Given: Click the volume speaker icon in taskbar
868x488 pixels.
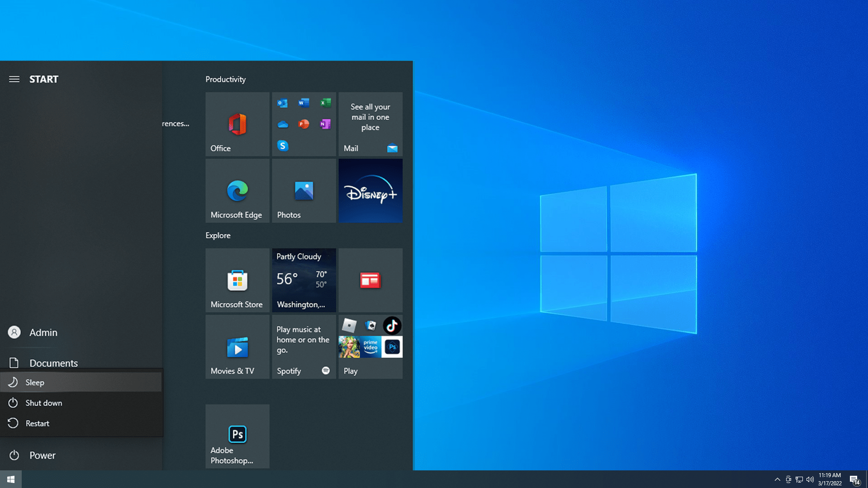Looking at the screenshot, I should click(810, 479).
